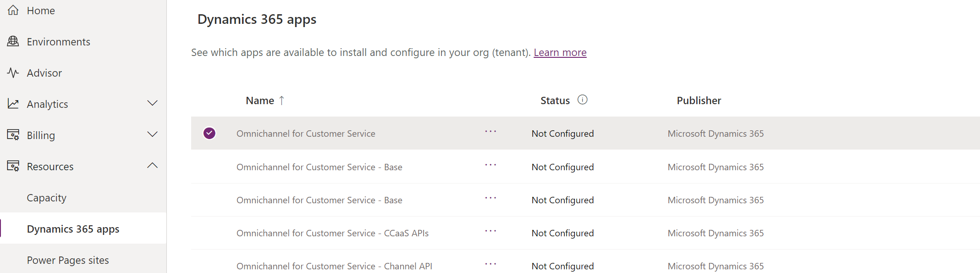Click the Environments globe icon
Viewport: 980px width, 273px height.
click(x=13, y=41)
